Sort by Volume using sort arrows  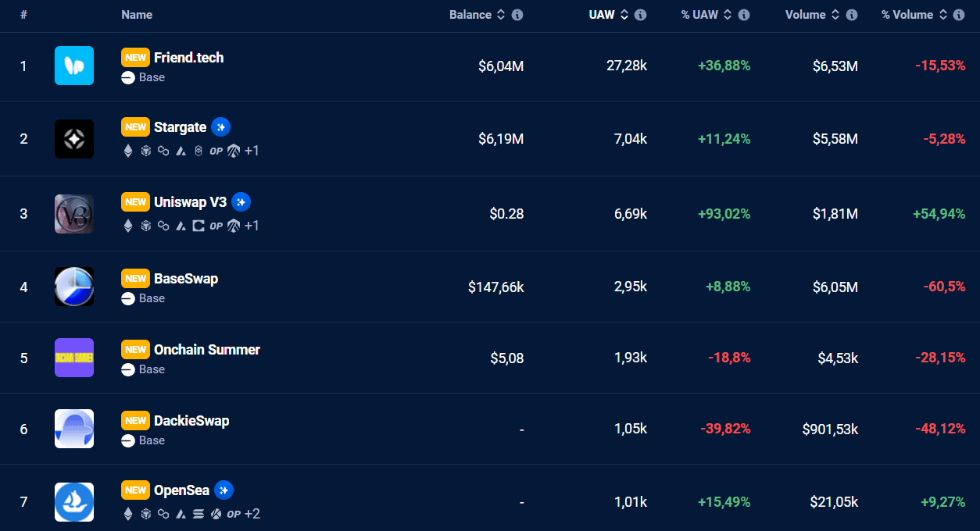pyautogui.click(x=835, y=15)
